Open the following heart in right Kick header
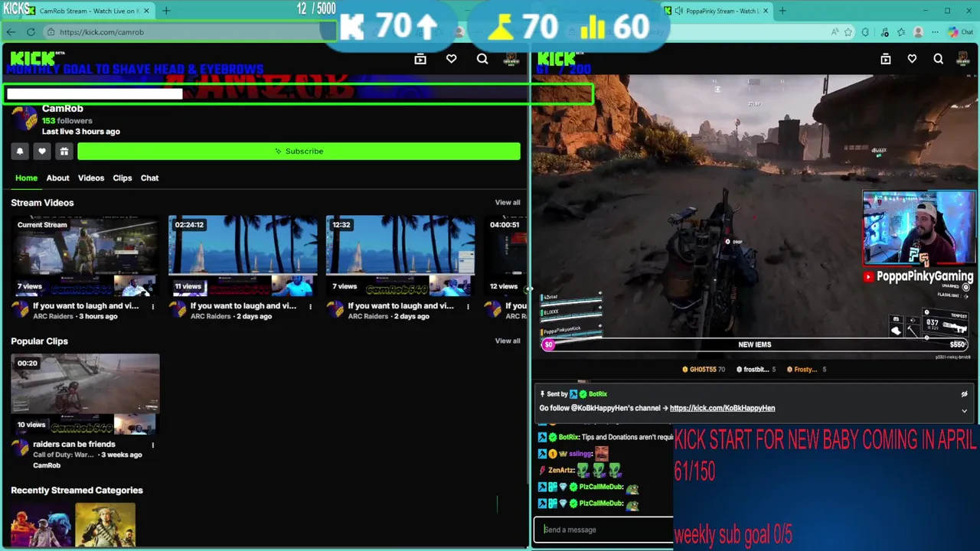 (912, 59)
